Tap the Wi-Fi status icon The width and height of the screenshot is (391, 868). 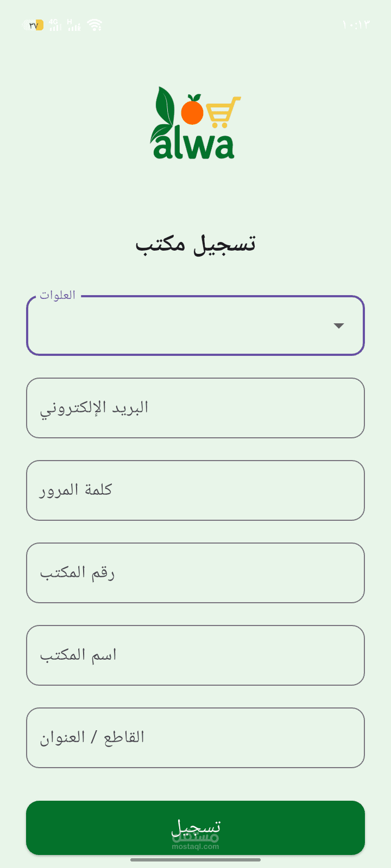[95, 25]
